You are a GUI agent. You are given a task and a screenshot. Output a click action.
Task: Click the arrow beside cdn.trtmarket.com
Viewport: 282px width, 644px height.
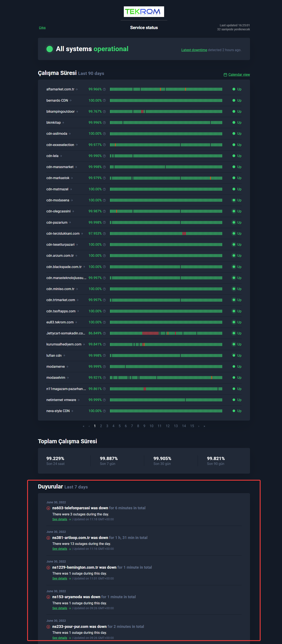pos(78,300)
